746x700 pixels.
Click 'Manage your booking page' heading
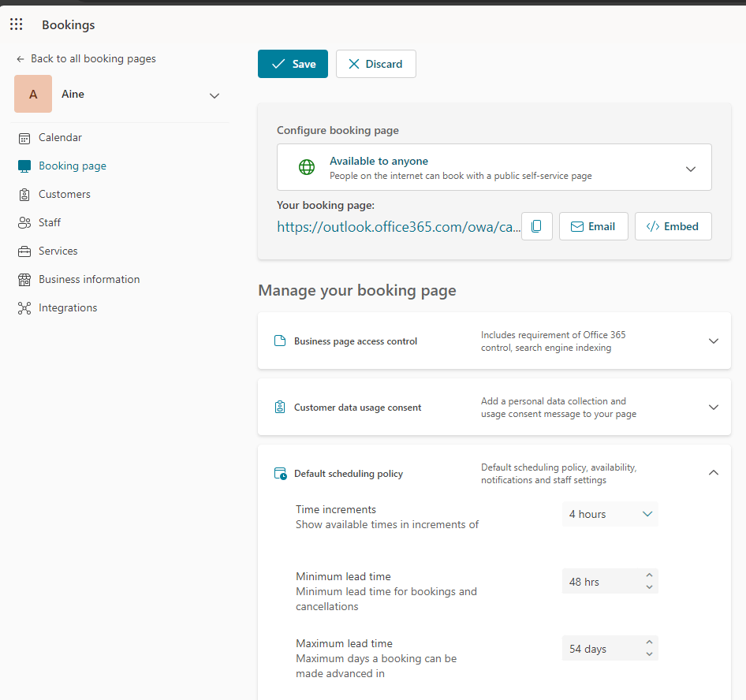356,291
